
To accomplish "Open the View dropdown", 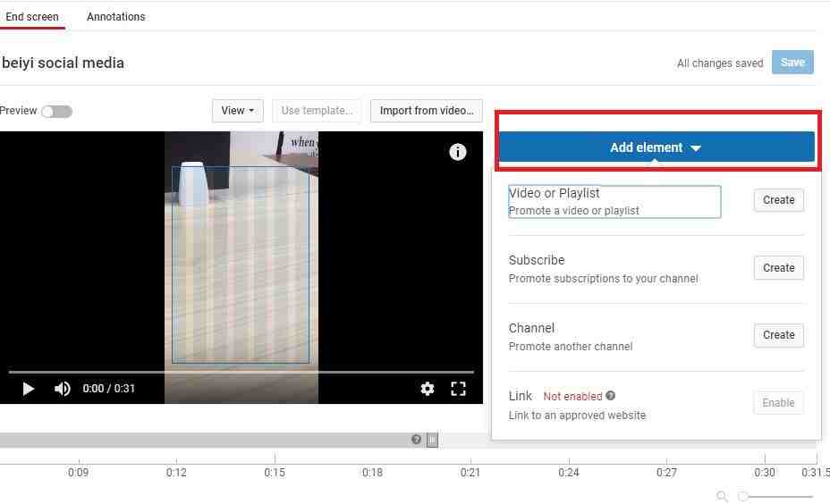I will (237, 111).
